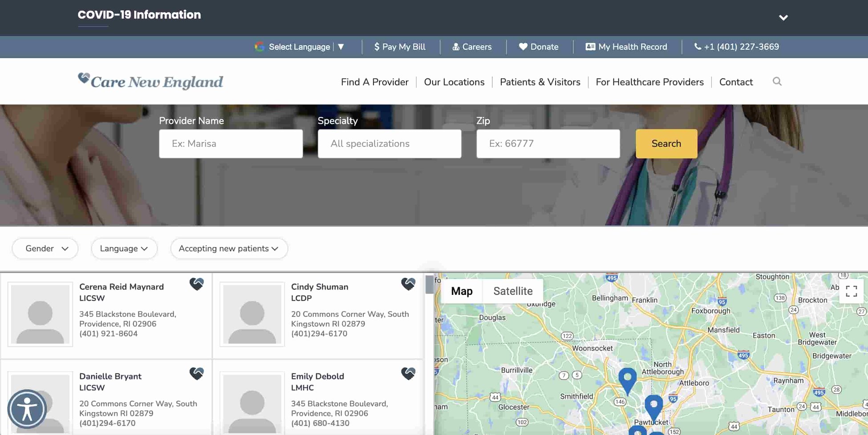Open the Contact menu item

click(736, 82)
